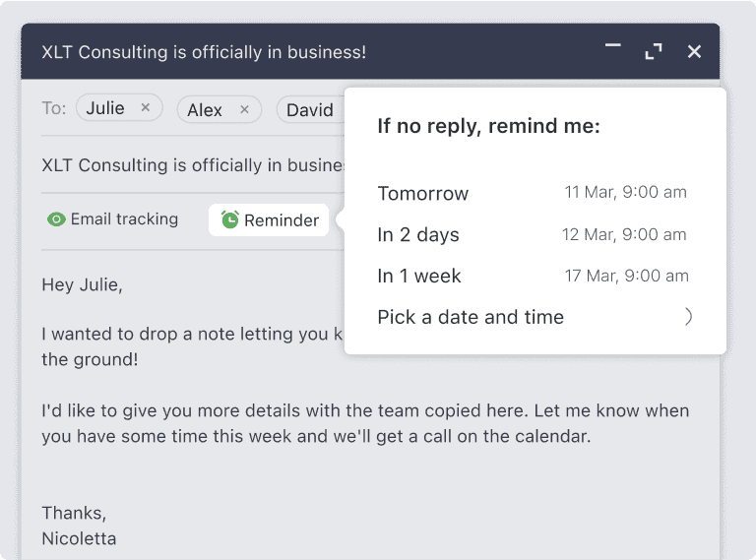The height and width of the screenshot is (560, 756).
Task: Choose In 2 days reminder option
Action: 533,234
